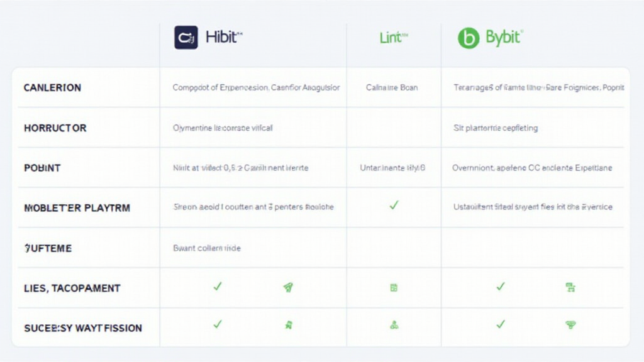Click the 'Calhaire Boan' cell text
Viewport: 644px width, 362px height.
pos(392,88)
